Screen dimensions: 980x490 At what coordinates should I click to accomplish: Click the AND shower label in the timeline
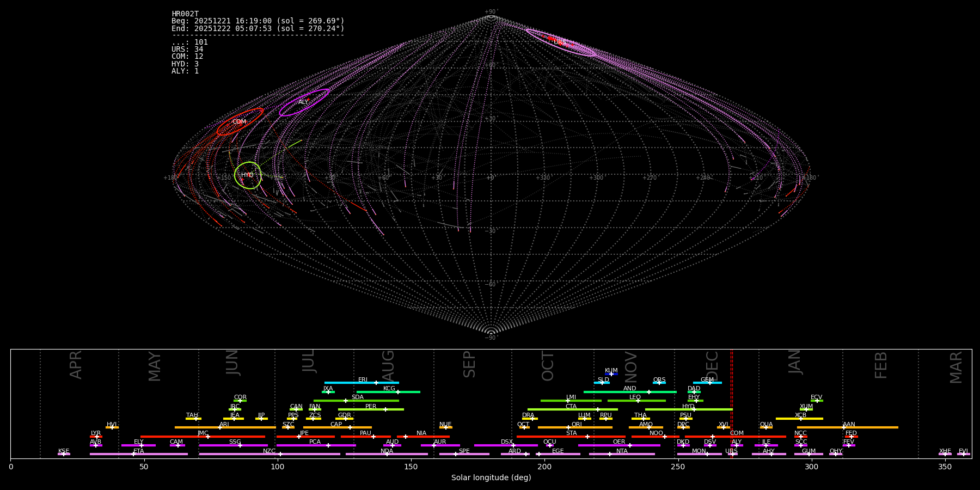tap(630, 389)
